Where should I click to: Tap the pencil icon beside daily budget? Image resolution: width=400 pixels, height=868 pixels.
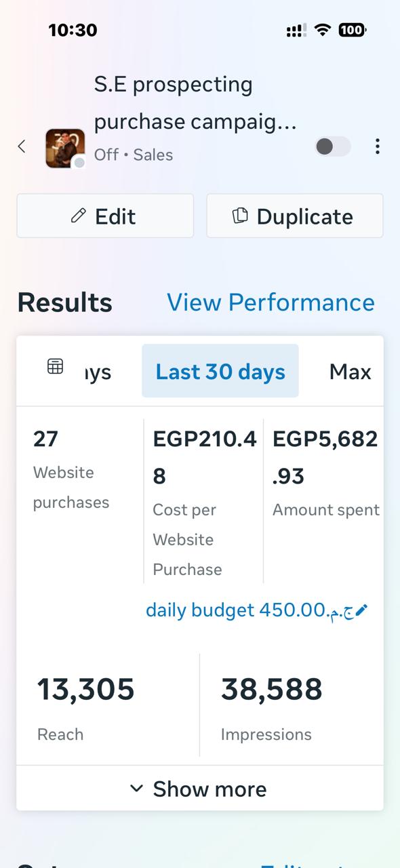pyautogui.click(x=361, y=610)
